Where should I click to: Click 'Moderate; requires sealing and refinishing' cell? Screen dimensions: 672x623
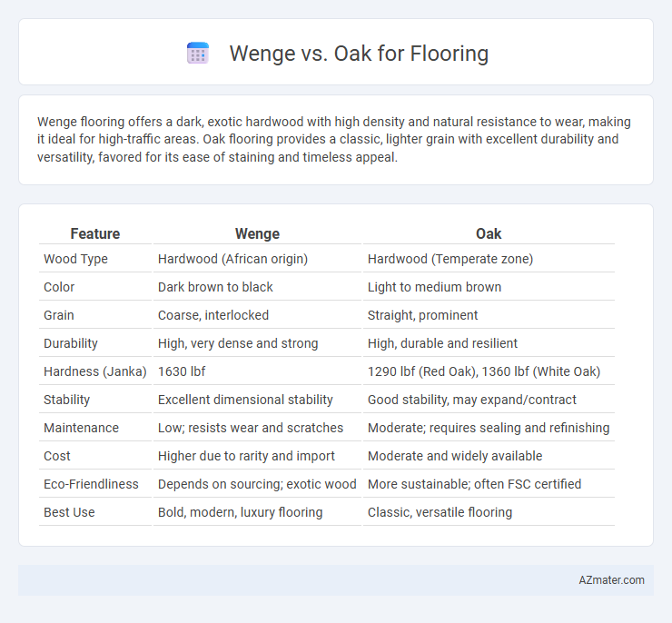(489, 428)
